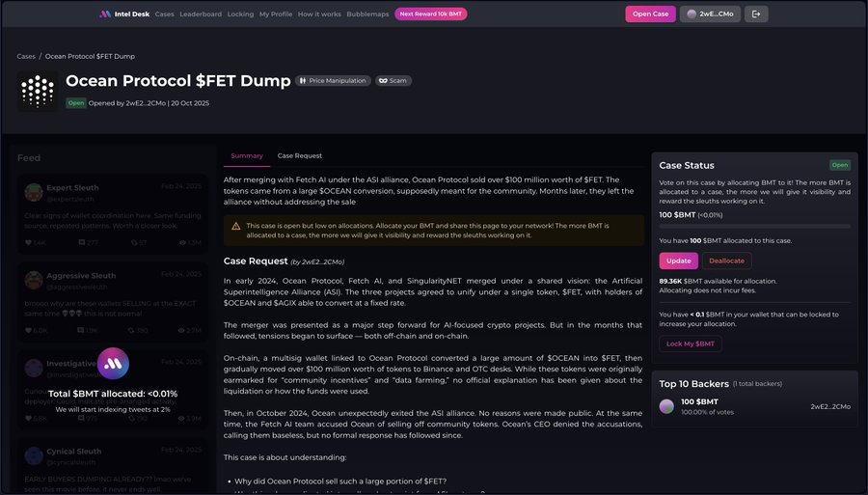Click Lock My $BMT button

point(690,344)
